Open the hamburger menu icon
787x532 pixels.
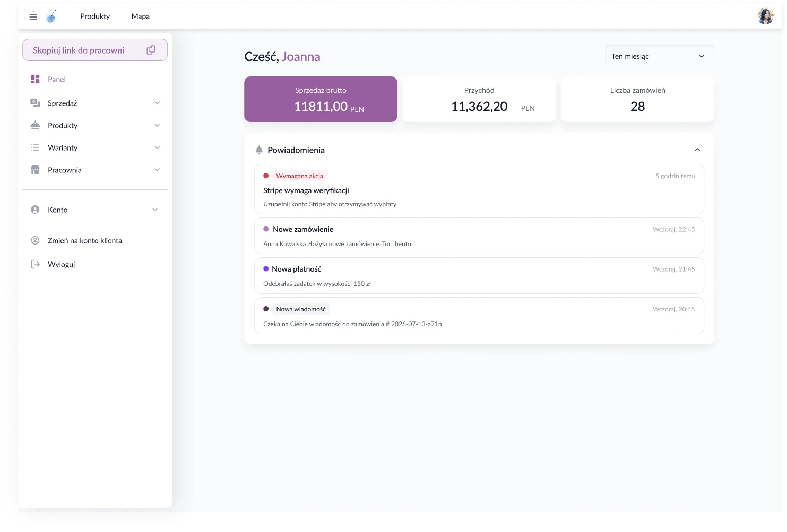pyautogui.click(x=33, y=16)
